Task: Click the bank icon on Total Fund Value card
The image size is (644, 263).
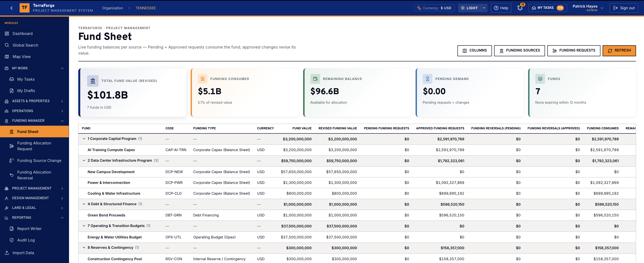Action: (x=93, y=81)
